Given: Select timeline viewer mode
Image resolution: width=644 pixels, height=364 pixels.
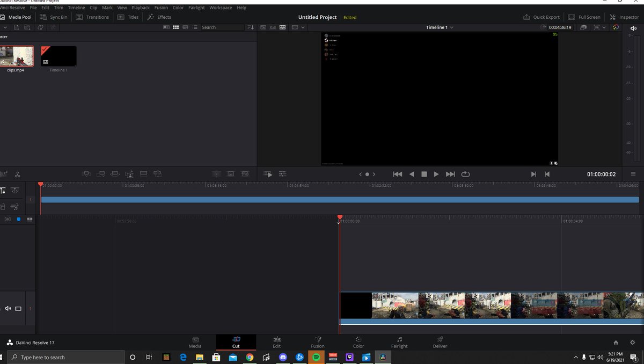Looking at the screenshot, I should (x=282, y=27).
